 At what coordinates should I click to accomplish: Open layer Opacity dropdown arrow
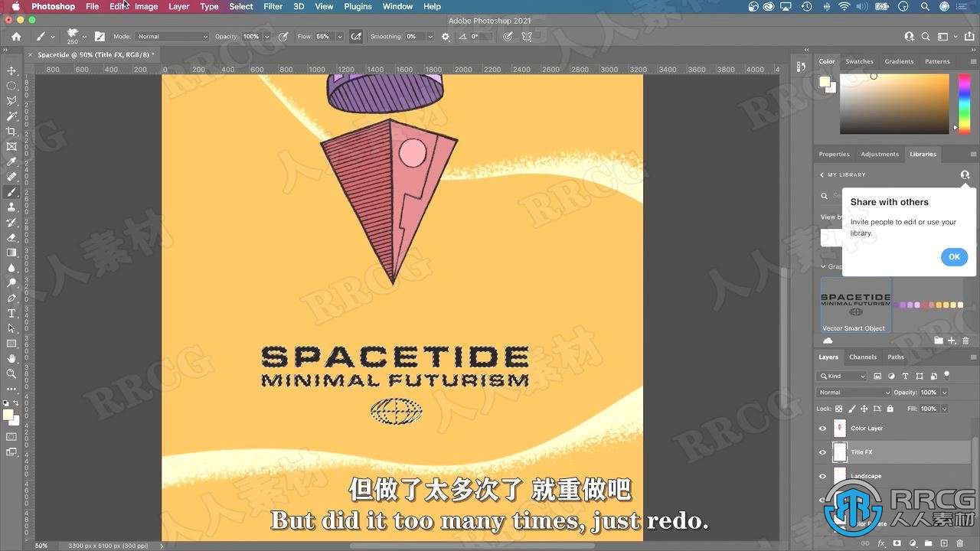tap(945, 393)
